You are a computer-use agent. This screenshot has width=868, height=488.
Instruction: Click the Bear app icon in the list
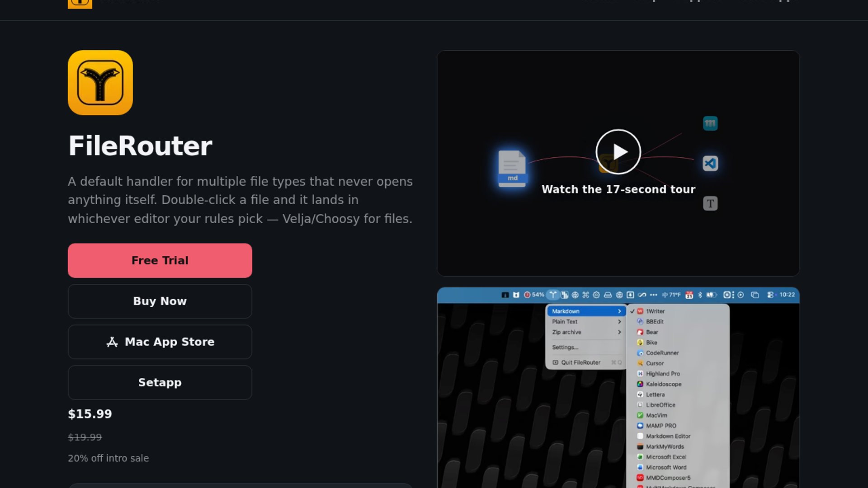coord(640,332)
